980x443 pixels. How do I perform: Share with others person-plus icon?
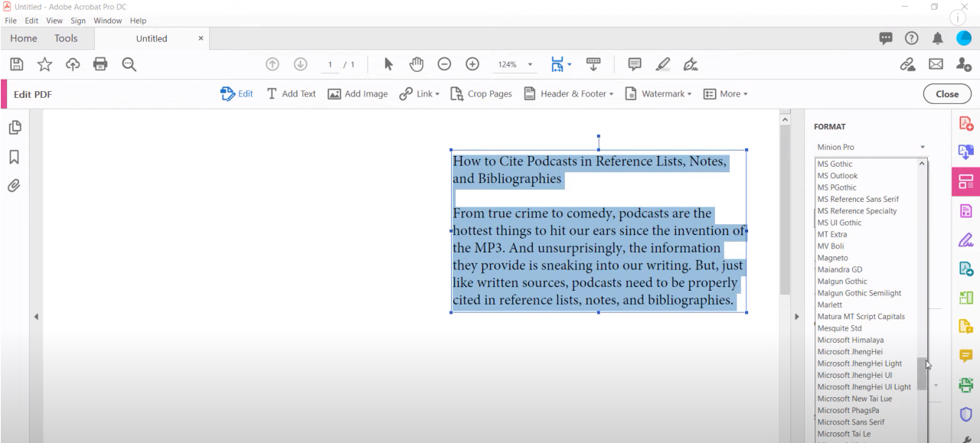[963, 66]
